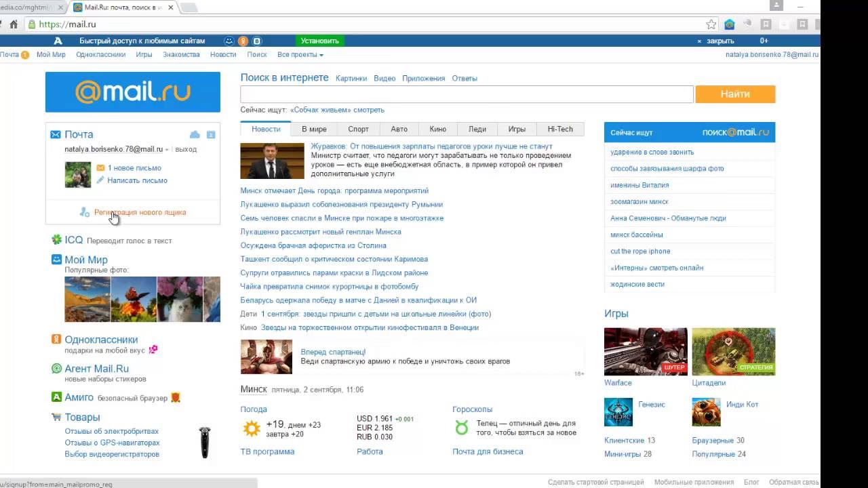Click the VK icon in blue banner
The height and width of the screenshot is (488, 868).
coord(257,41)
